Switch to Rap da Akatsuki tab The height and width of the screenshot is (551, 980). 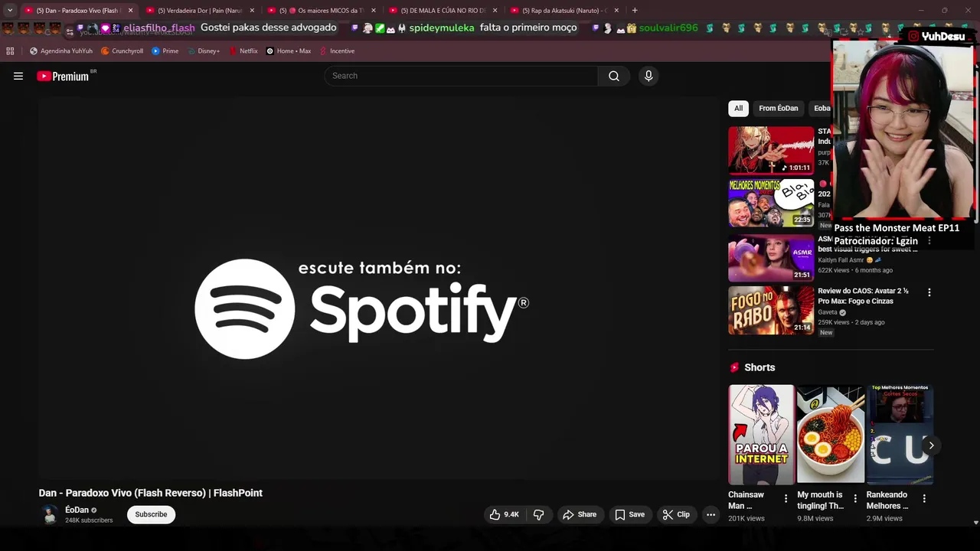[x=564, y=11]
